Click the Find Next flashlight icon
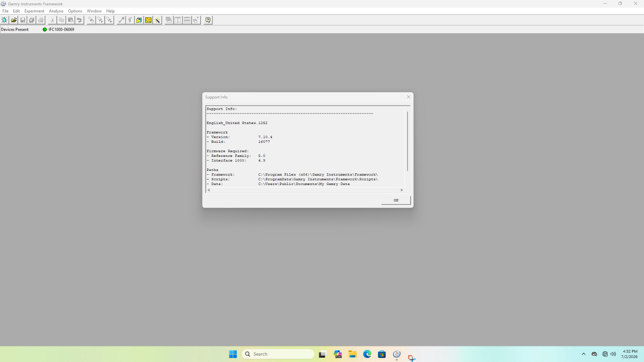The width and height of the screenshot is (644, 362). (x=109, y=20)
